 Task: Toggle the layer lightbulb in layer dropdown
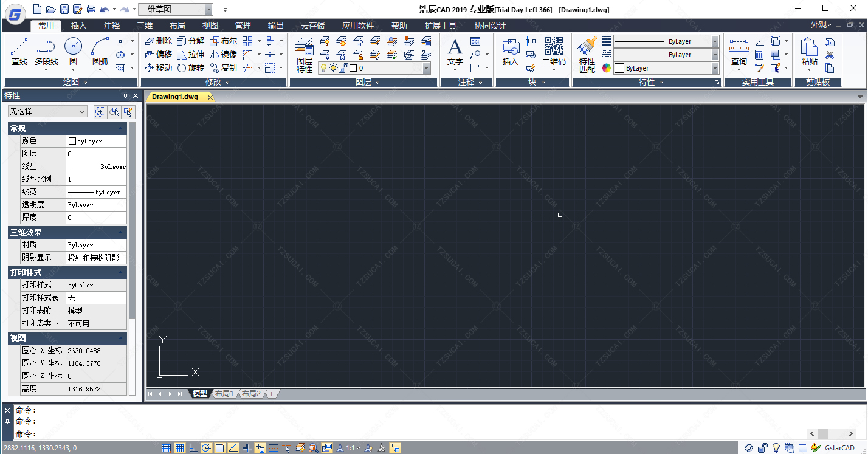coord(324,68)
